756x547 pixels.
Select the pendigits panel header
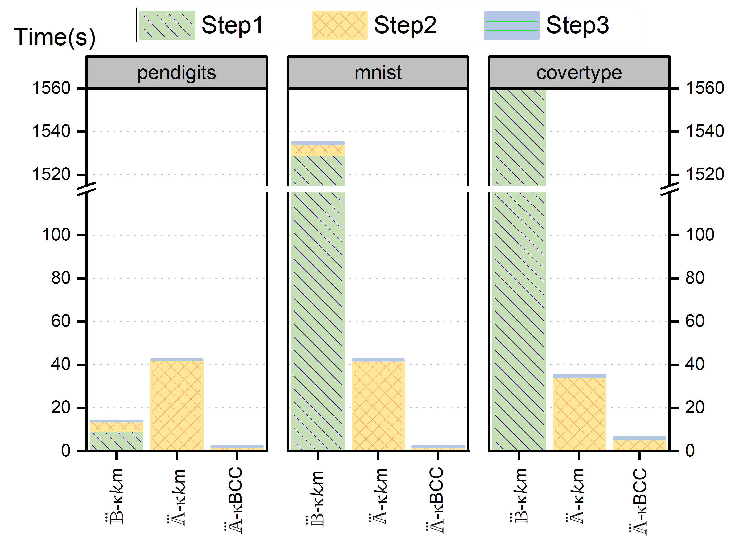(x=177, y=73)
